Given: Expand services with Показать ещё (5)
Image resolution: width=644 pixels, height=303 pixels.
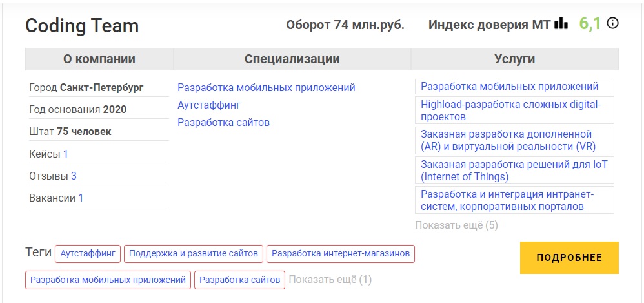Looking at the screenshot, I should (456, 225).
